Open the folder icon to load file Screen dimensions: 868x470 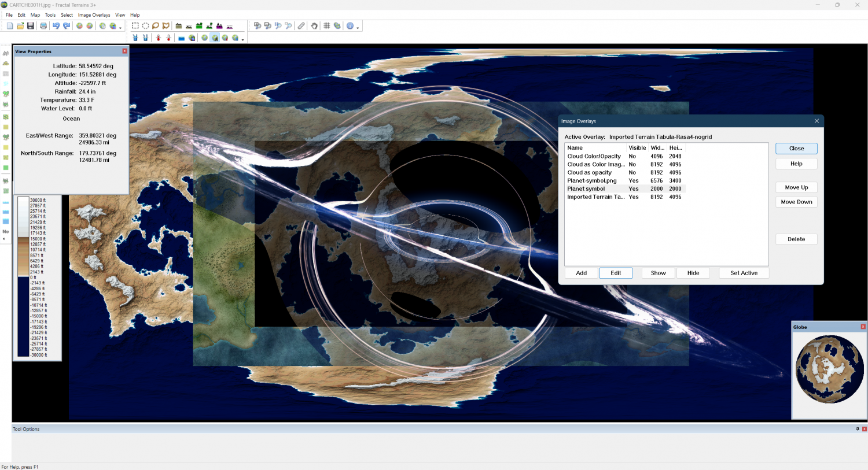tap(20, 26)
